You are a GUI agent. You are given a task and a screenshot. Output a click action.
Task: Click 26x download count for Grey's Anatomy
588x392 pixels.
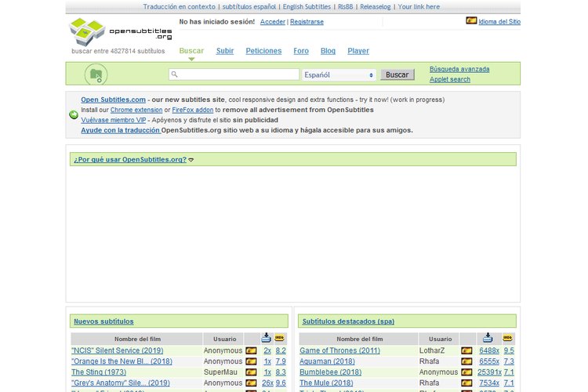[x=267, y=383]
